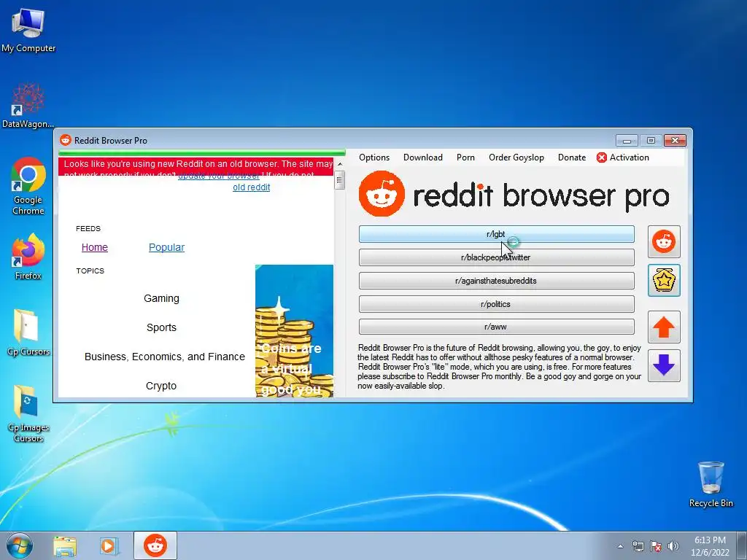Open the Options menu
Screen dimensions: 747x560
point(374,157)
